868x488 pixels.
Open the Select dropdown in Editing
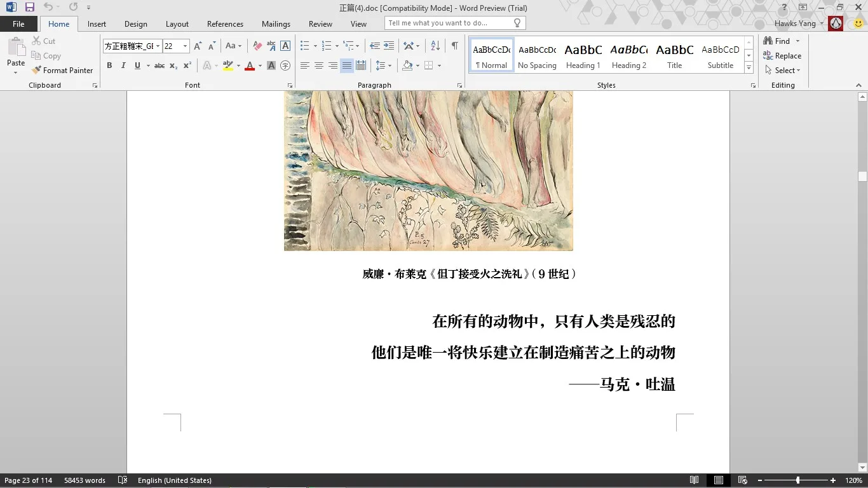(x=783, y=71)
